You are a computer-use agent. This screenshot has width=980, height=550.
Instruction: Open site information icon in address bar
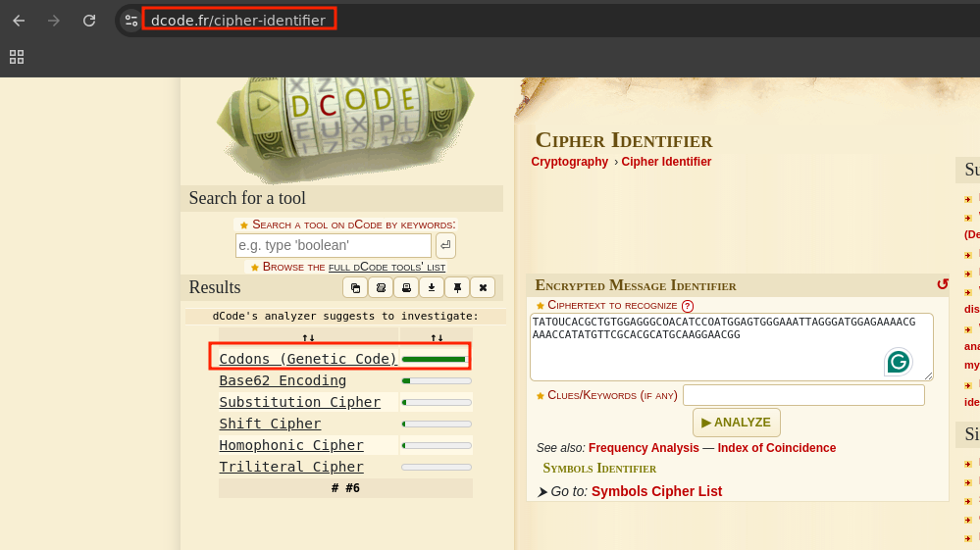click(x=131, y=21)
